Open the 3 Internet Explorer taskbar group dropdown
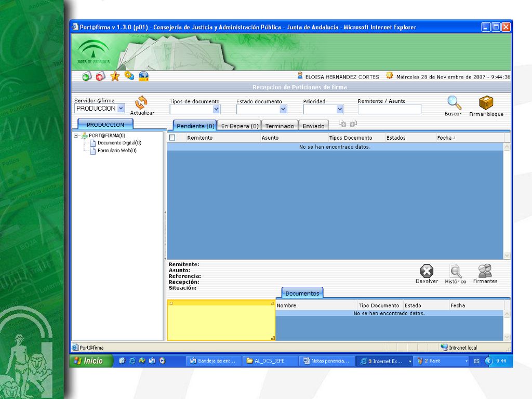The image size is (532, 399). click(x=410, y=361)
